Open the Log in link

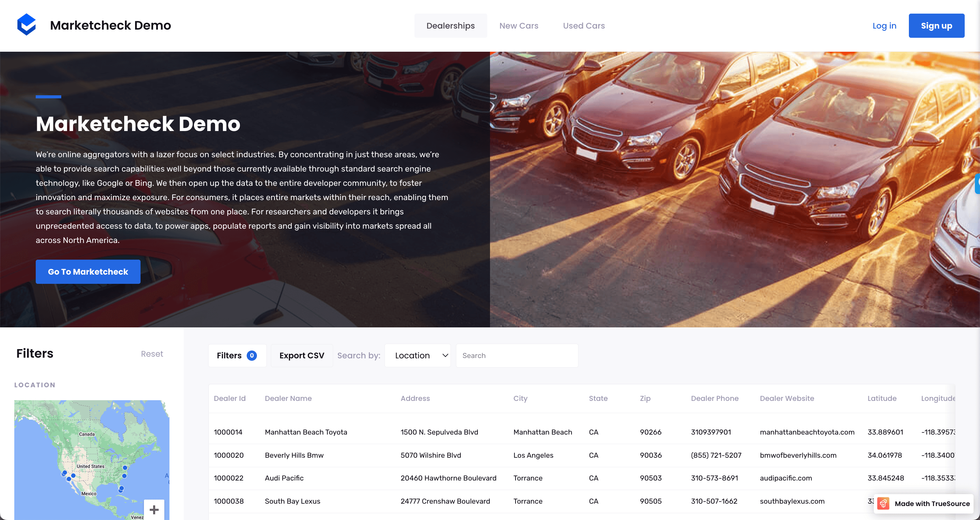(884, 26)
